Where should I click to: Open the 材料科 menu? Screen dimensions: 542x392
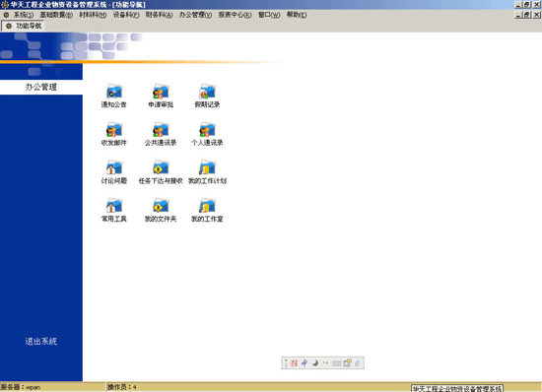(93, 15)
